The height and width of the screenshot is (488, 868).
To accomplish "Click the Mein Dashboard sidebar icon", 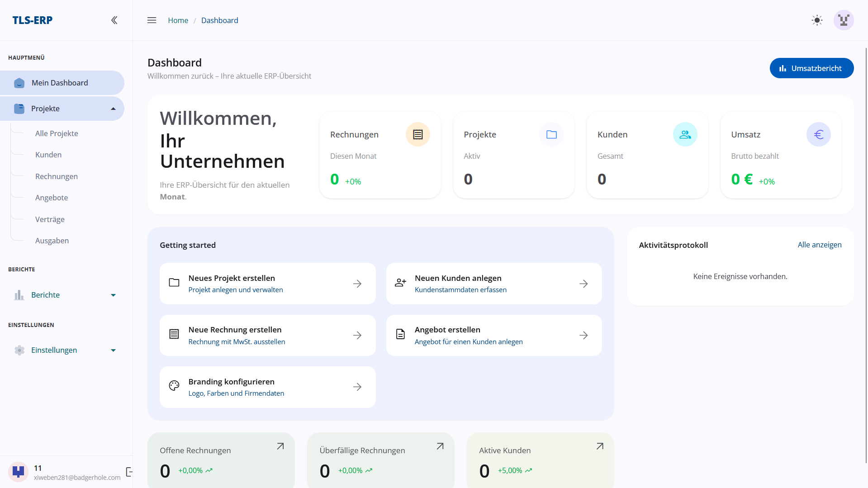I will coord(19,83).
